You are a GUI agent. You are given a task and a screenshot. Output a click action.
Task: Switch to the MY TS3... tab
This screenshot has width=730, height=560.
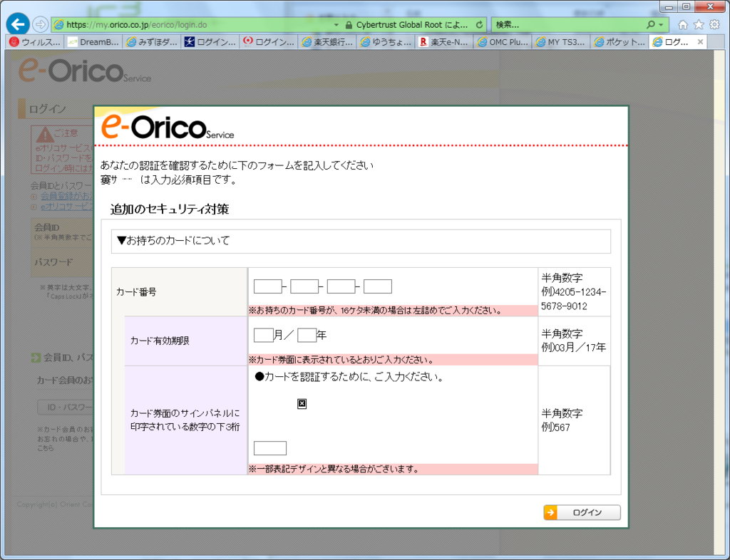coord(562,42)
